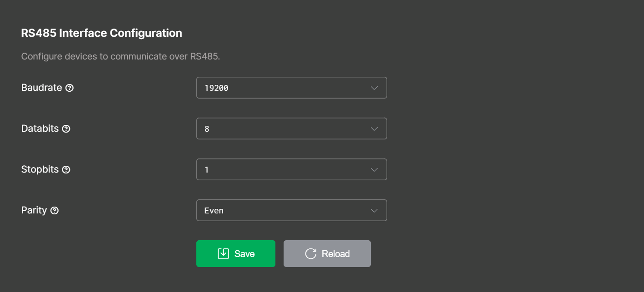Click the circular arrow icon inside Reload button
The width and height of the screenshot is (644, 292).
311,253
